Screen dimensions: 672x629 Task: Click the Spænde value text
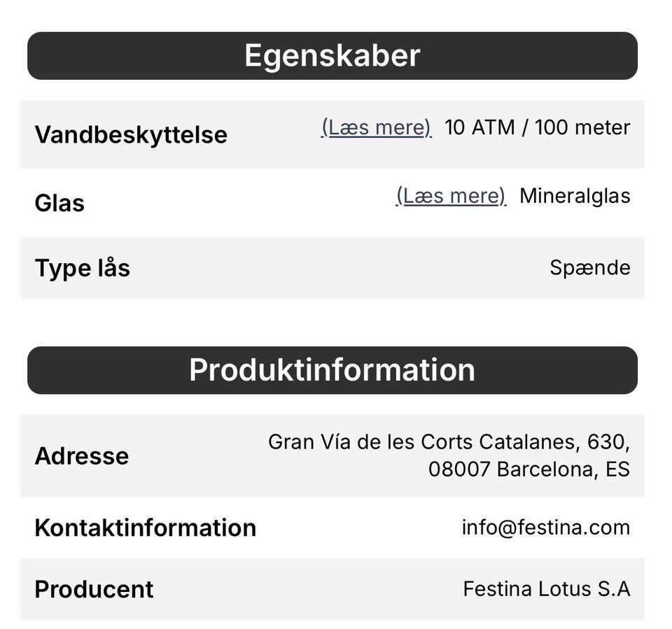tap(590, 268)
